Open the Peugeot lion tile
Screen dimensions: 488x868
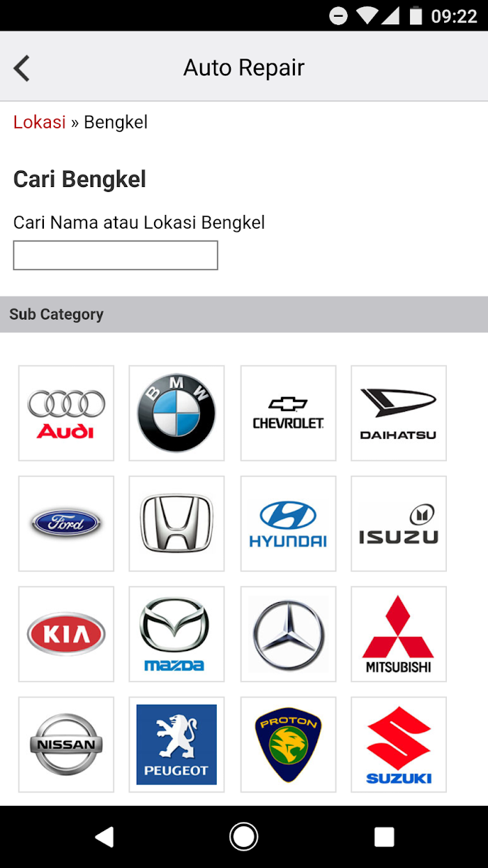click(176, 744)
